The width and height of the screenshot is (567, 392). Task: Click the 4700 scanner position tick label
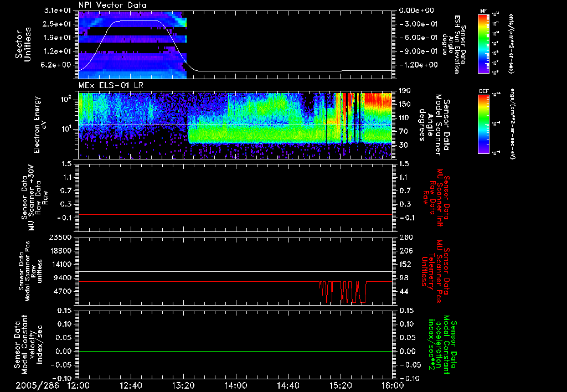62,291
